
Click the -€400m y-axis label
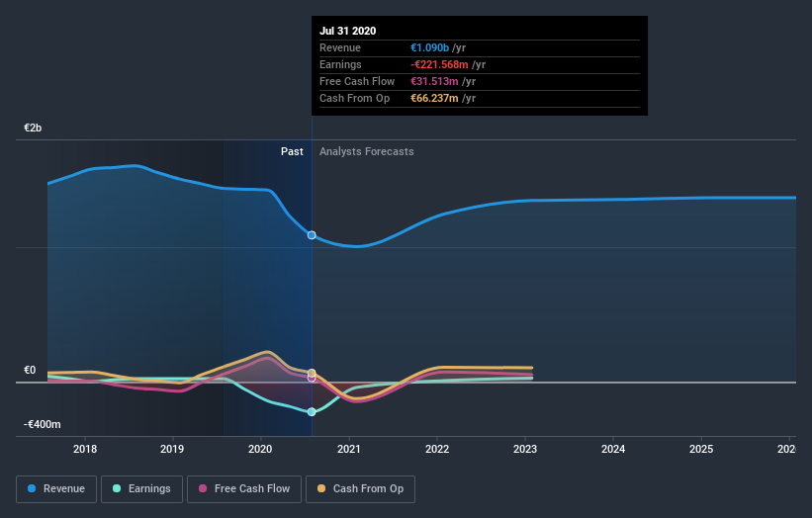tap(42, 424)
